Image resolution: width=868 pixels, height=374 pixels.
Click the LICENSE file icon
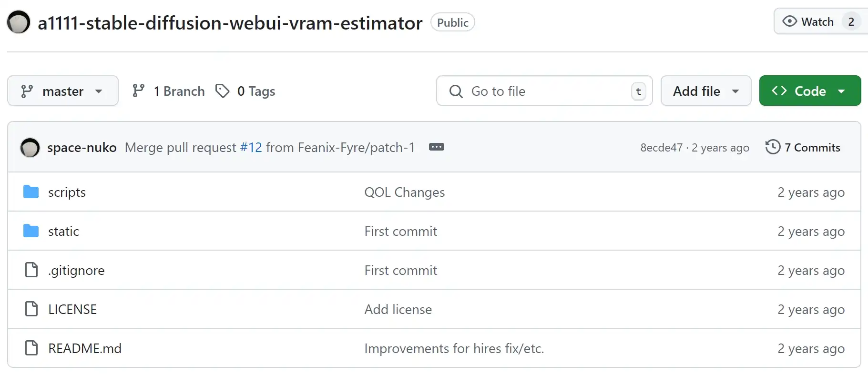point(31,309)
